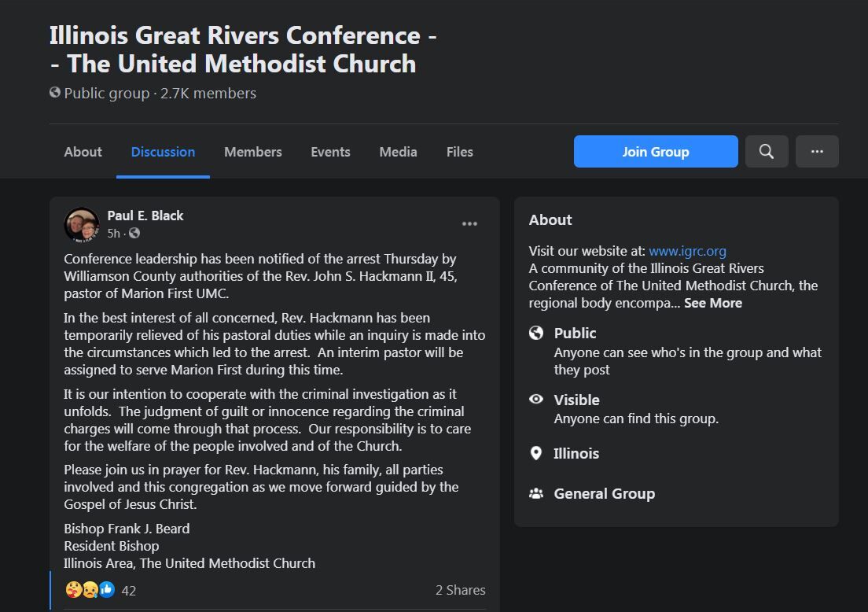Open Paul E. Black's profile name
This screenshot has height=612, width=868.
(x=145, y=216)
